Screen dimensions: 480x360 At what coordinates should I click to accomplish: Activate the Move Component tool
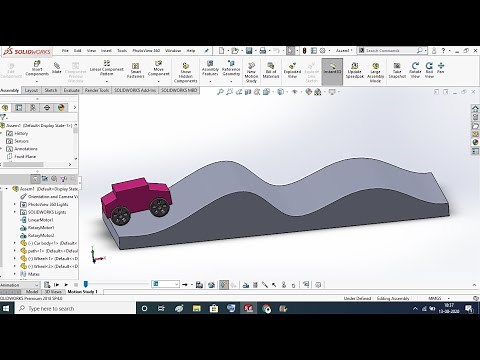coord(159,68)
